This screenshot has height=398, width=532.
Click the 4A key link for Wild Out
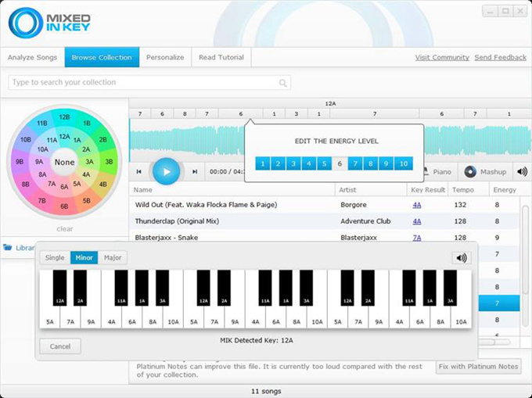pos(417,205)
